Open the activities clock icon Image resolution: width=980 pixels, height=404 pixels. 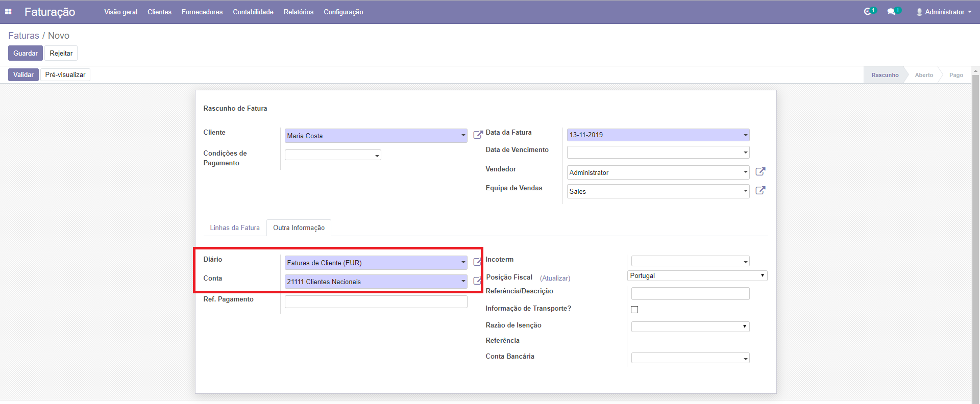(x=868, y=12)
